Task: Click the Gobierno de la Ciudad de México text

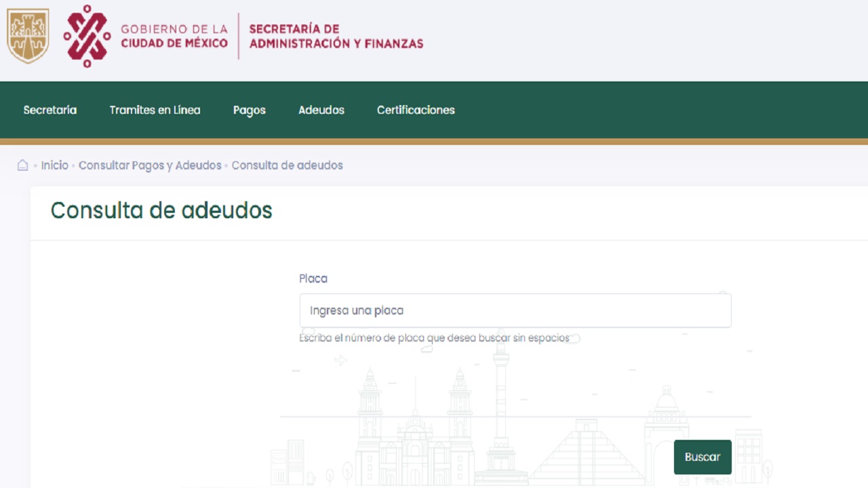Action: 174,36
